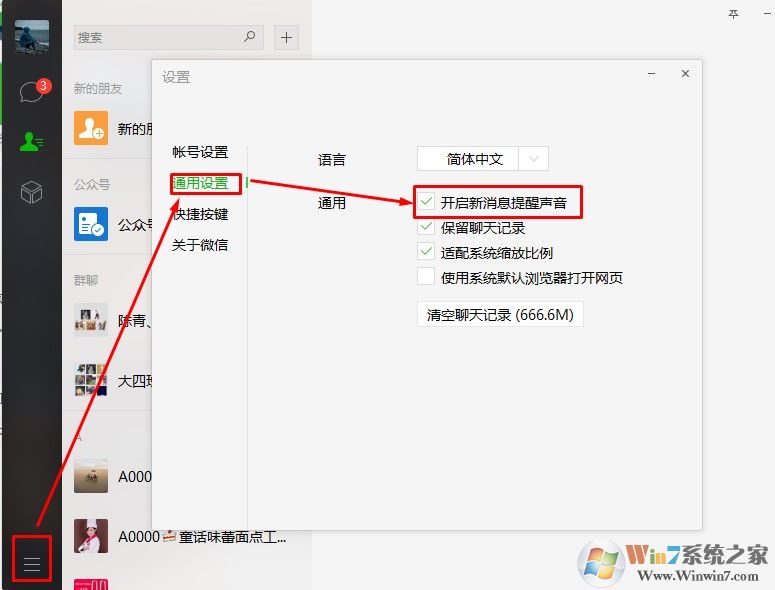The width and height of the screenshot is (775, 590).
Task: Open group chat avatar beside 陈青
Action: coord(91,320)
